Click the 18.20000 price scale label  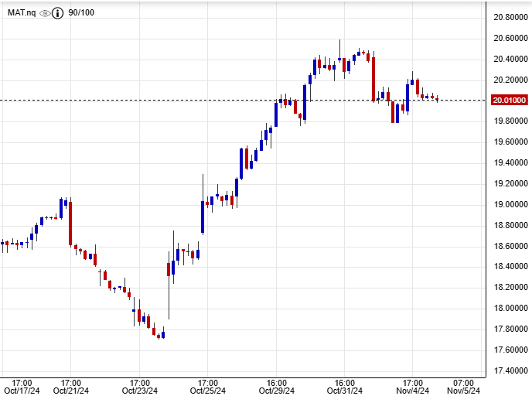(510, 287)
